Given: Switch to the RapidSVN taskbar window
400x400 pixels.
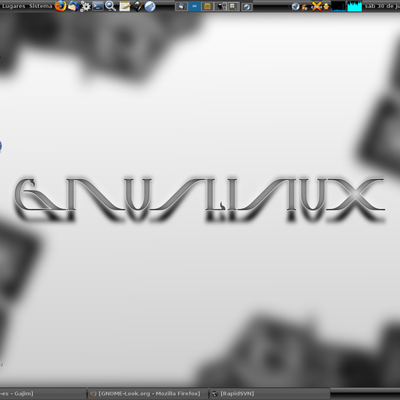Looking at the screenshot, I should (270, 394).
